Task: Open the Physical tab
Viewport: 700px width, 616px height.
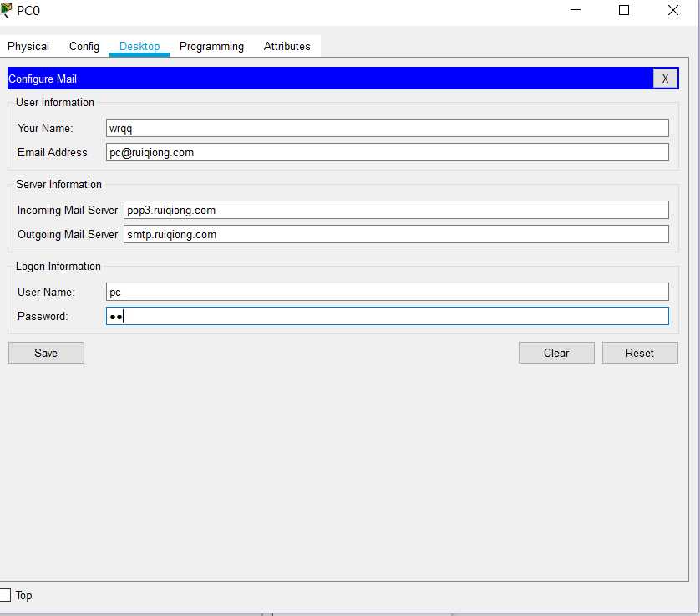Action: 28,47
